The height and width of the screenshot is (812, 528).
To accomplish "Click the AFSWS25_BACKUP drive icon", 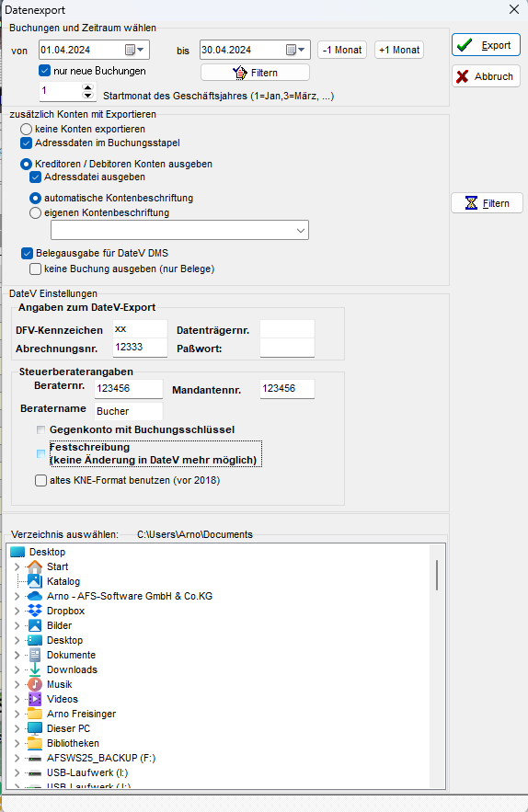I will (x=35, y=758).
